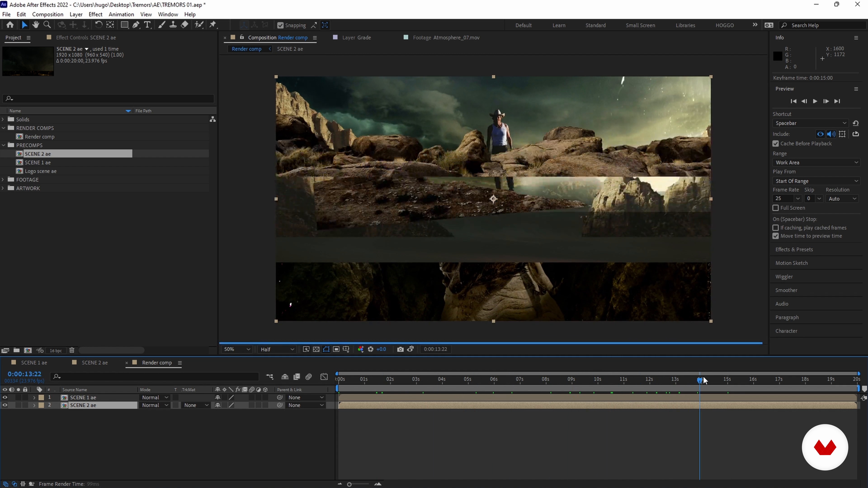
Task: Open the Graph Editor icon in timeline
Action: pos(324,377)
